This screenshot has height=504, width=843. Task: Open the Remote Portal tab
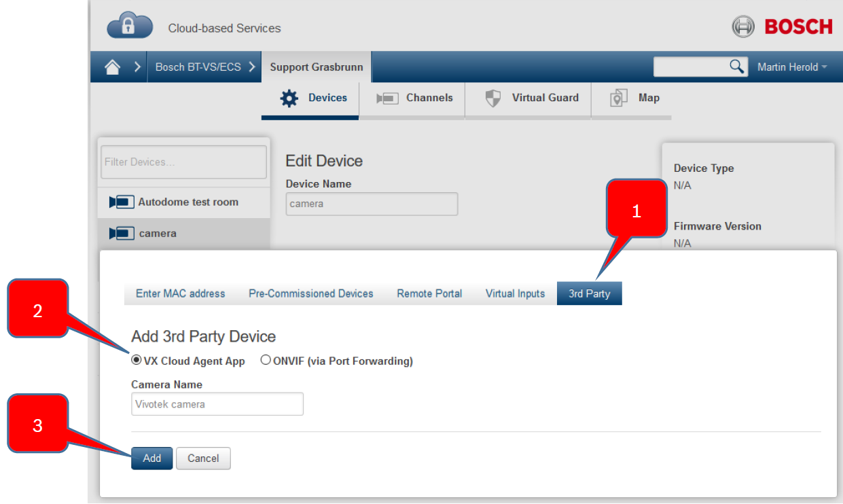(429, 293)
